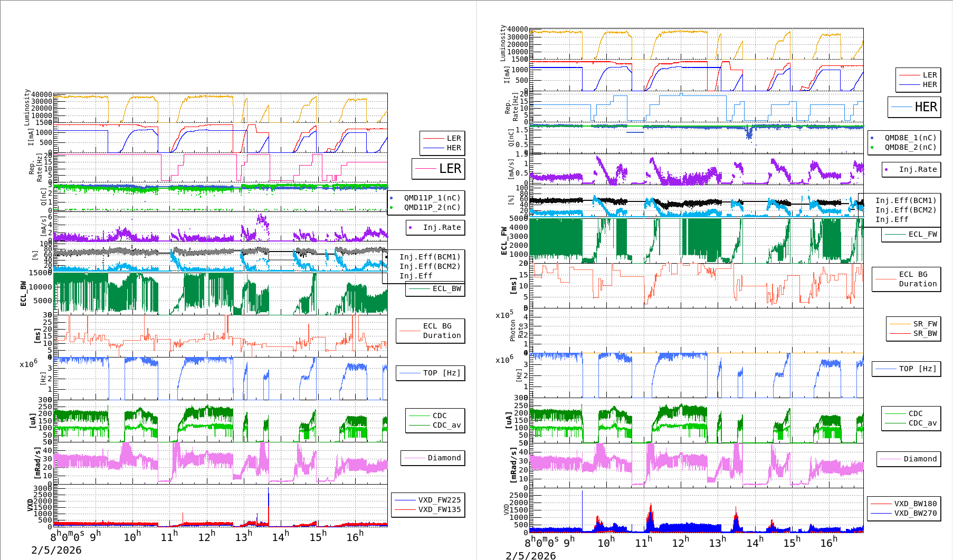
Task: Click the red VXD_FW135 legend line
Action: click(405, 509)
